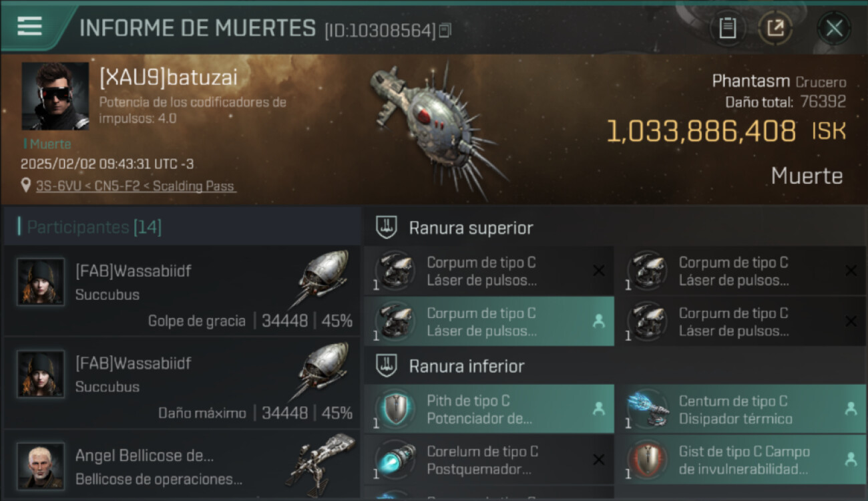Copy the report ID with the copy icon
868x501 pixels.
tap(445, 30)
